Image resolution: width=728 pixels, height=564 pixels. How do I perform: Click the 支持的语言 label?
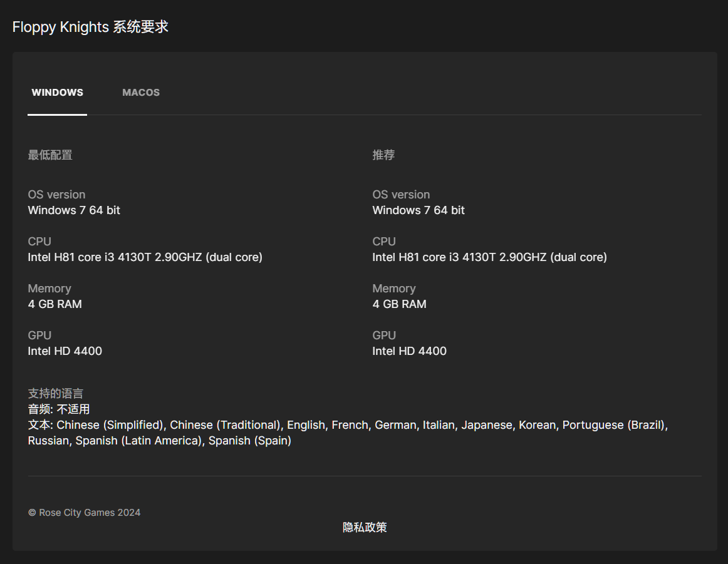click(x=56, y=393)
